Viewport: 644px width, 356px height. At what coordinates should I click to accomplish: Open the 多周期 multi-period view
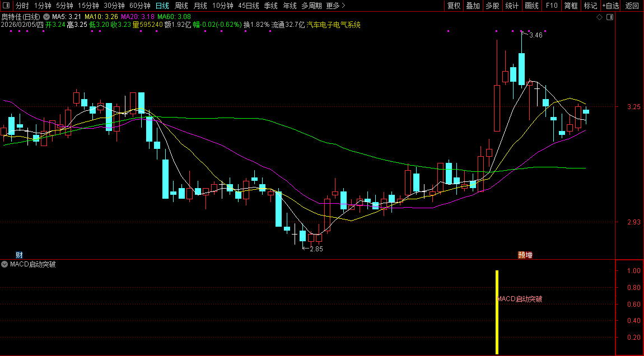311,6
